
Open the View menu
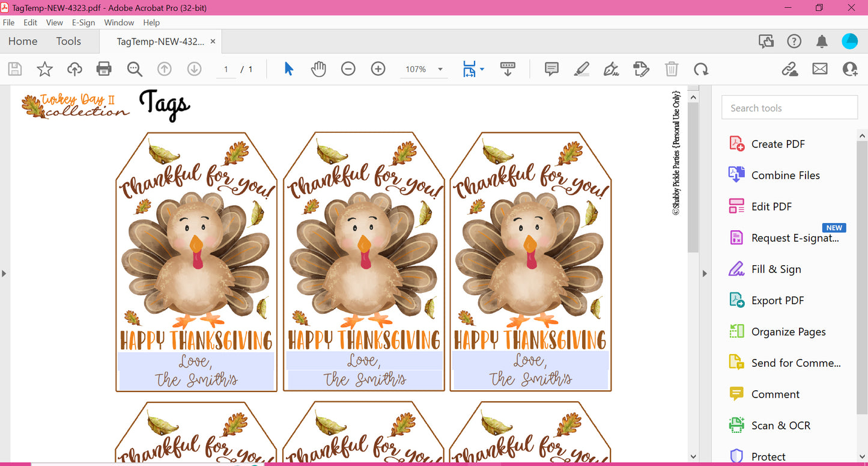(x=55, y=22)
